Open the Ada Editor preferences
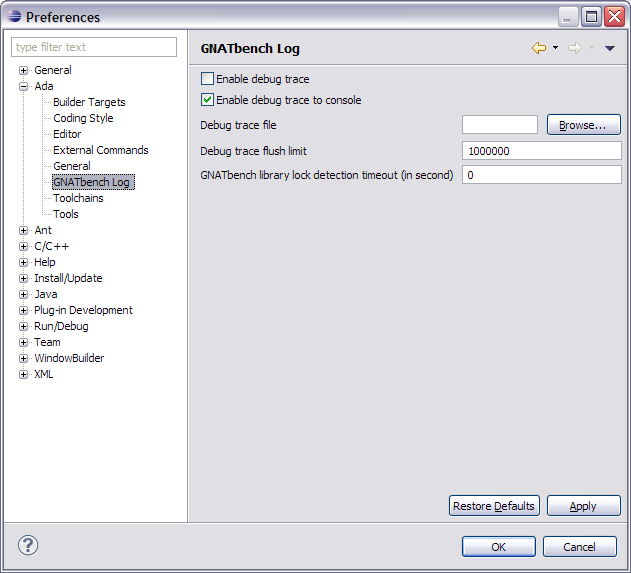Screen dimensions: 631x573 (x=67, y=134)
